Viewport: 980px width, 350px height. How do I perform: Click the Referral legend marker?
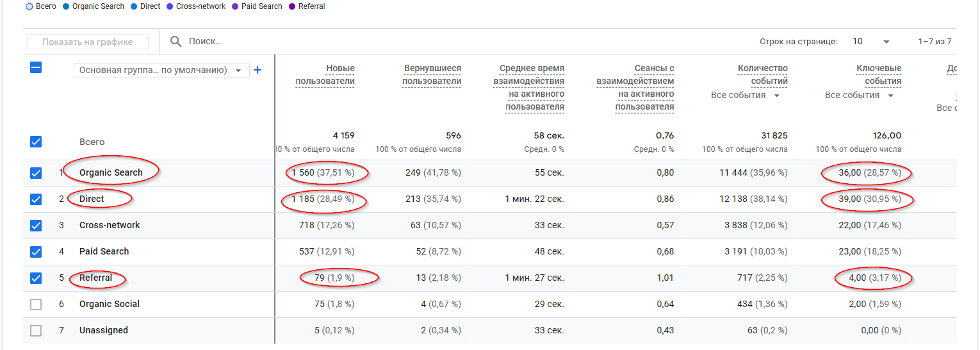click(292, 6)
